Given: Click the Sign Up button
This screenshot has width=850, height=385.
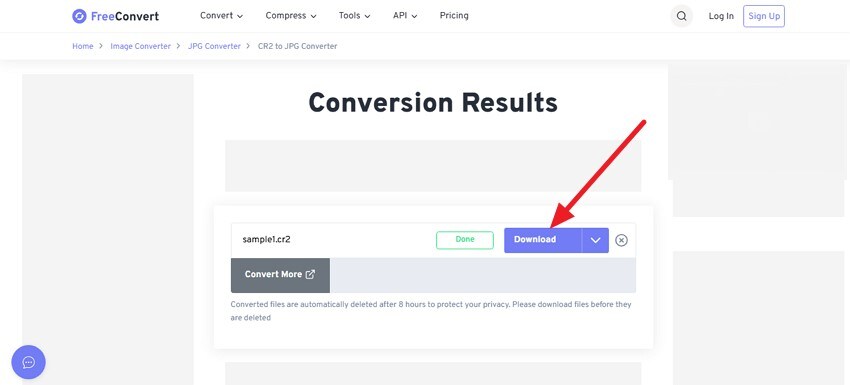Looking at the screenshot, I should pos(764,16).
